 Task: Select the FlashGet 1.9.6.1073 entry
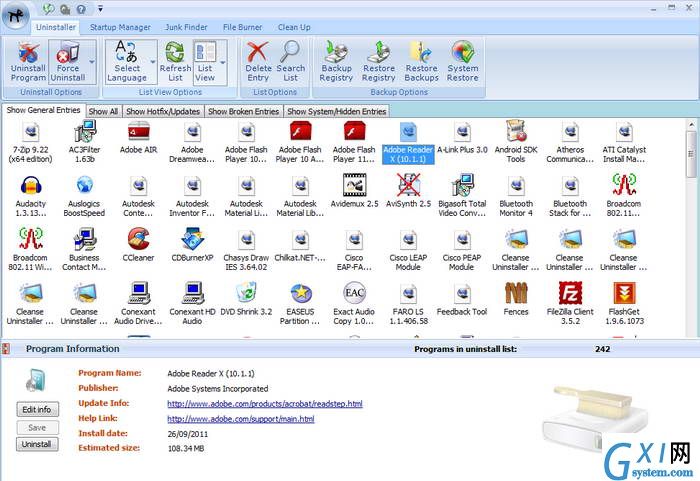pos(624,304)
